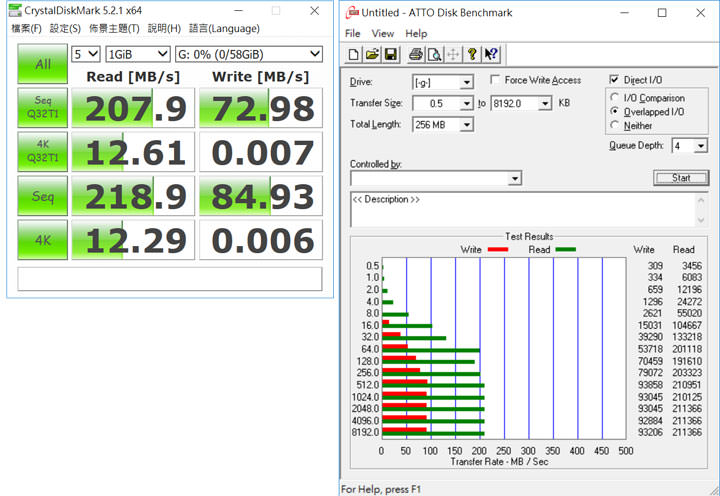720x496 pixels.
Task: Click the move crosshair toolbar icon
Action: click(x=453, y=54)
